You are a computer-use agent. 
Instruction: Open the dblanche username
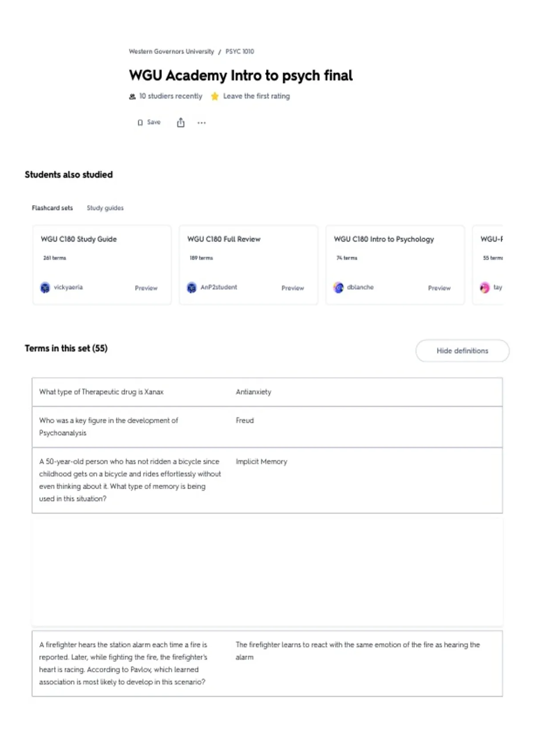(x=360, y=287)
